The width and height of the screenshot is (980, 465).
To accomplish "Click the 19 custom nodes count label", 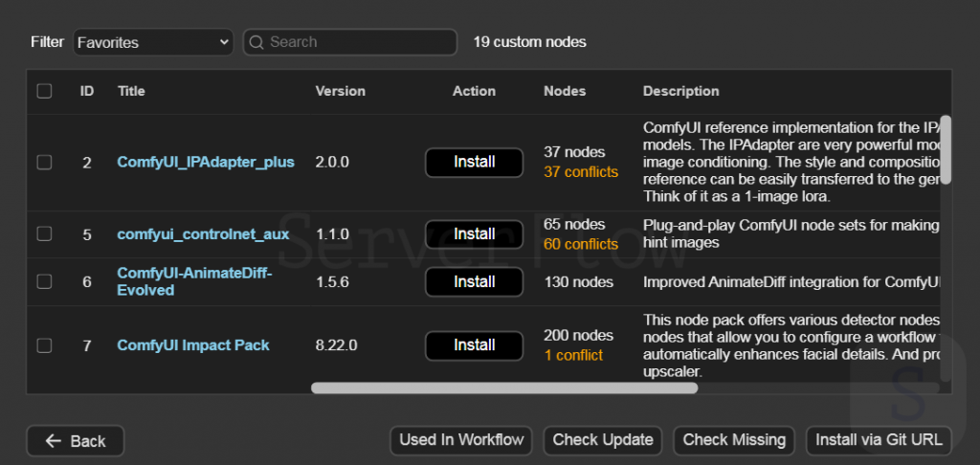I will (529, 42).
